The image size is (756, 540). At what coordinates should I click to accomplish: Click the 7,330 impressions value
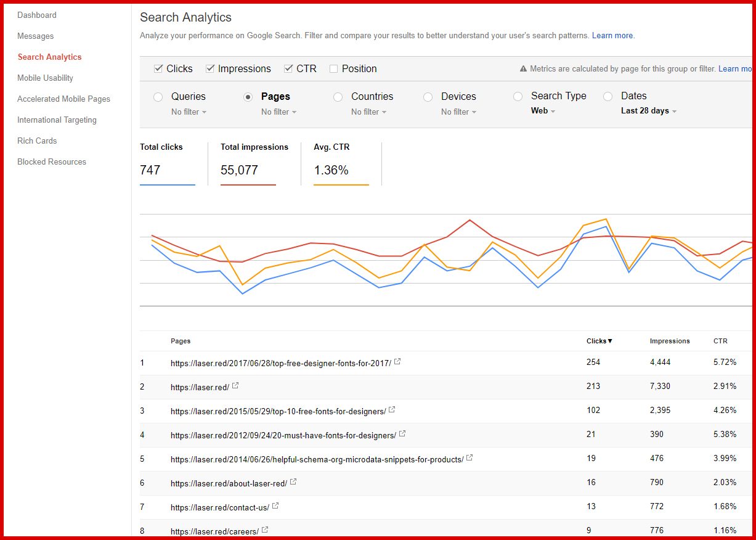[660, 386]
